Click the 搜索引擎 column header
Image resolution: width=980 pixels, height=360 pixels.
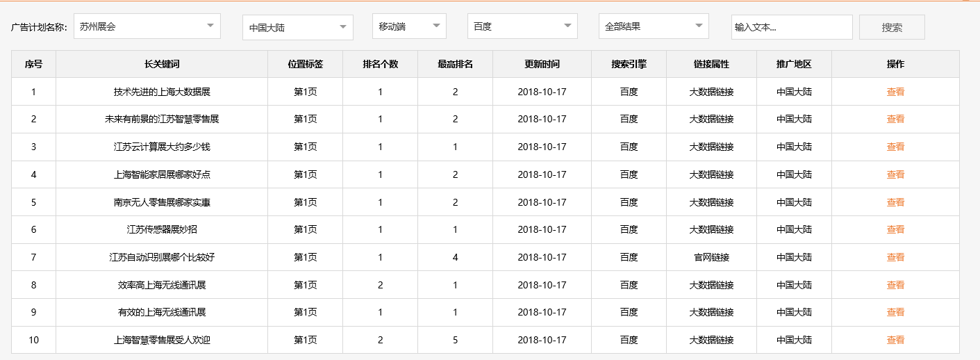[629, 64]
